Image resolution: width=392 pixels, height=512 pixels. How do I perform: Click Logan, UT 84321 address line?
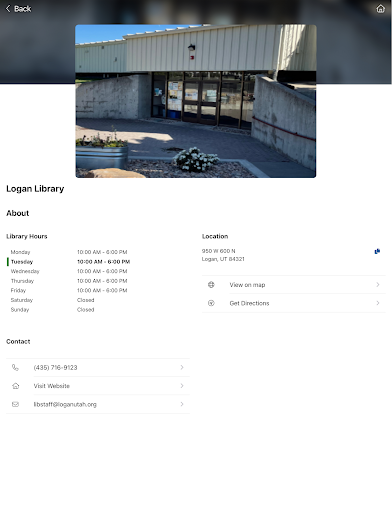pos(223,259)
